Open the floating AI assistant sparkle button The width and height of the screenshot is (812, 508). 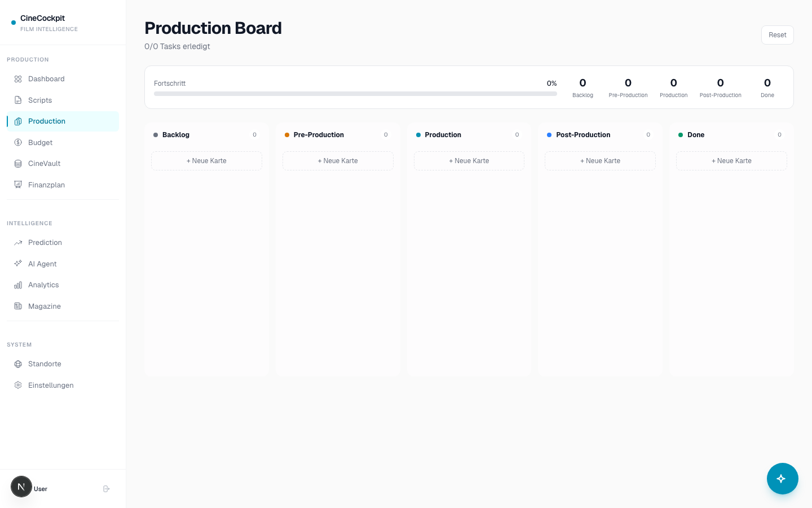tap(782, 479)
